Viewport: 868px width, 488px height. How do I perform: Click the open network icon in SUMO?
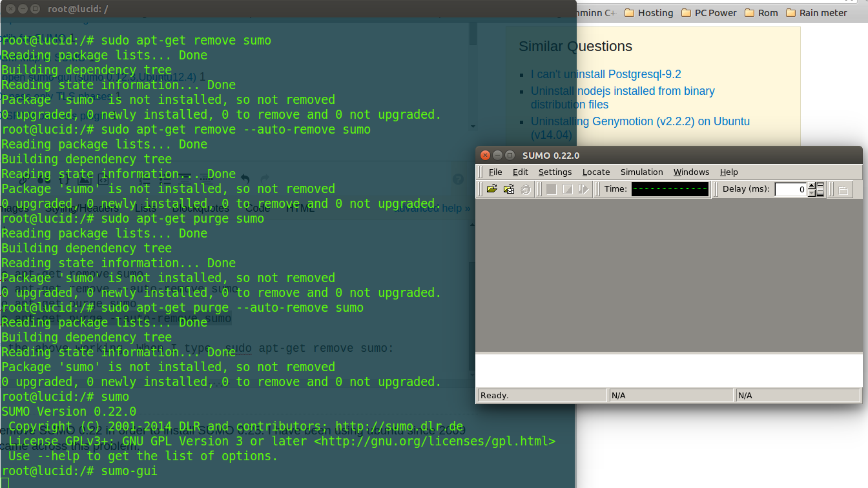[509, 189]
